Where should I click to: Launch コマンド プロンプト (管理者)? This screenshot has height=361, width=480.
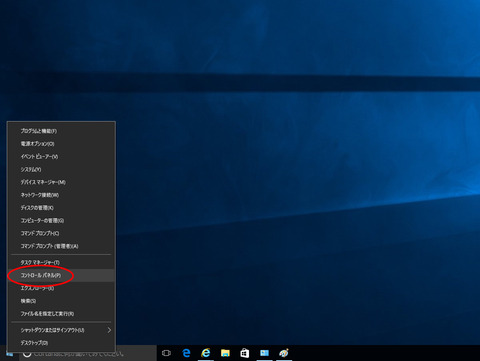(x=61, y=246)
